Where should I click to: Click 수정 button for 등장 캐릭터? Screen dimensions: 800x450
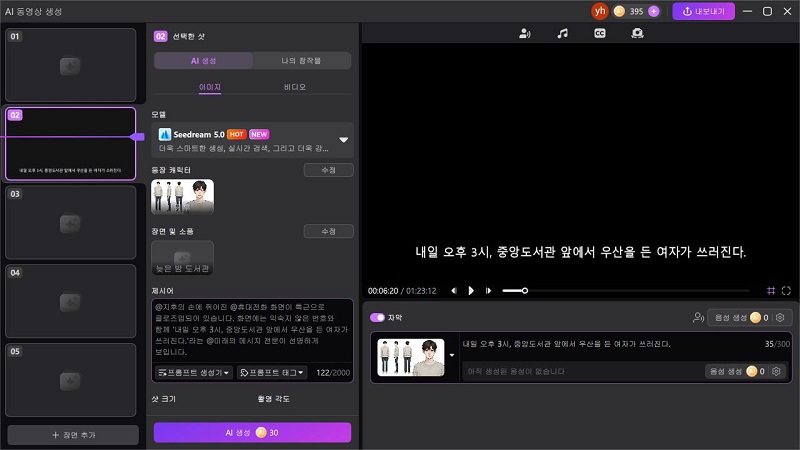point(329,170)
